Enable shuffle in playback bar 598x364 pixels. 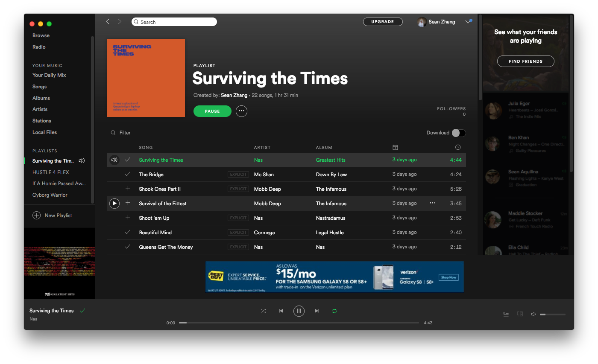pyautogui.click(x=263, y=311)
